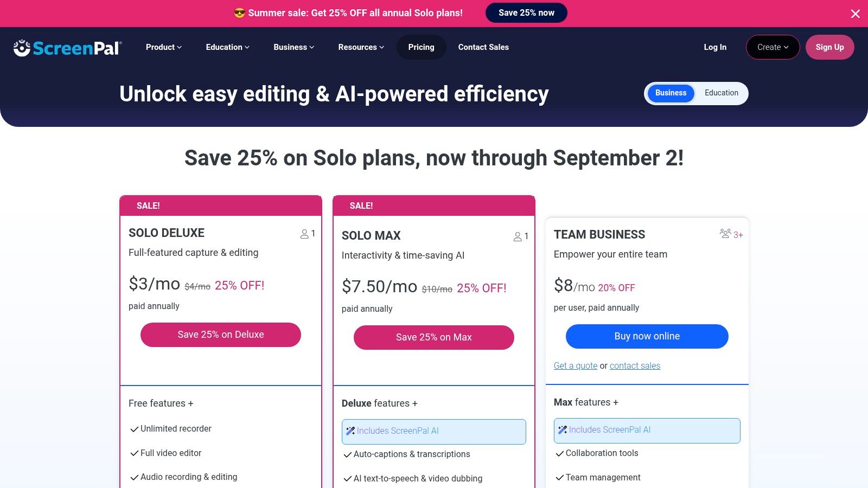868x488 pixels.
Task: Dismiss the summer sale banner
Action: [x=855, y=14]
